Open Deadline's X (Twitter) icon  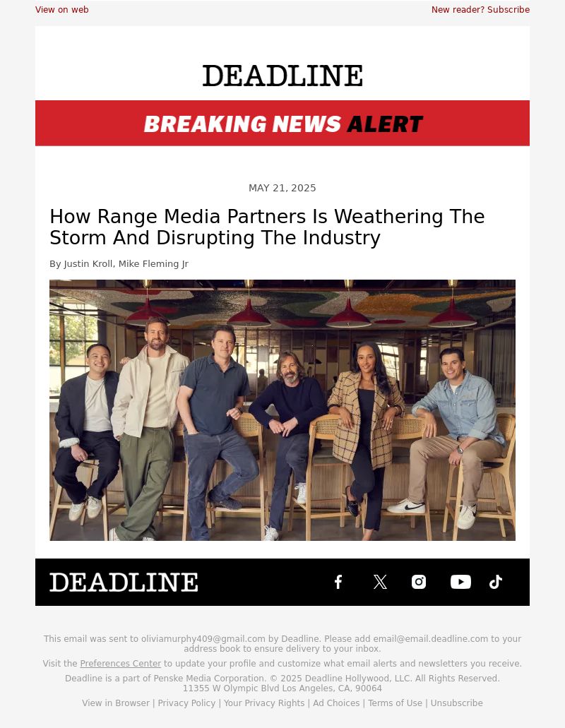(x=380, y=582)
